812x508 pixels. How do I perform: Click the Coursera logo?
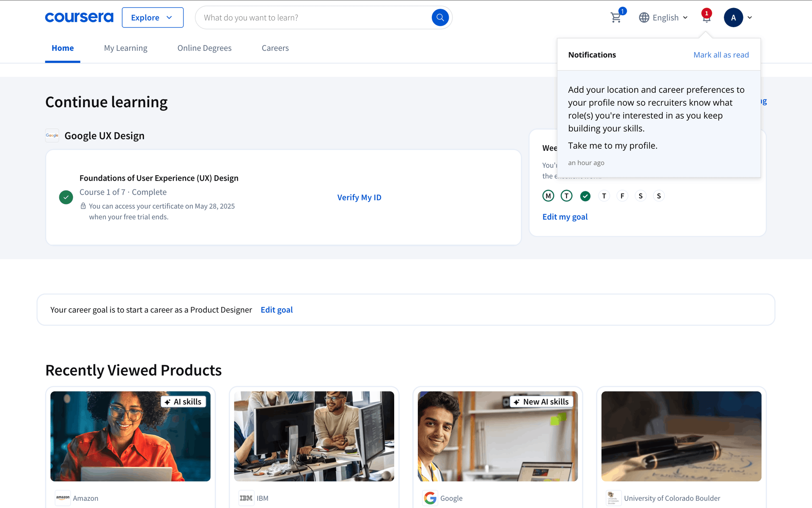(x=79, y=17)
